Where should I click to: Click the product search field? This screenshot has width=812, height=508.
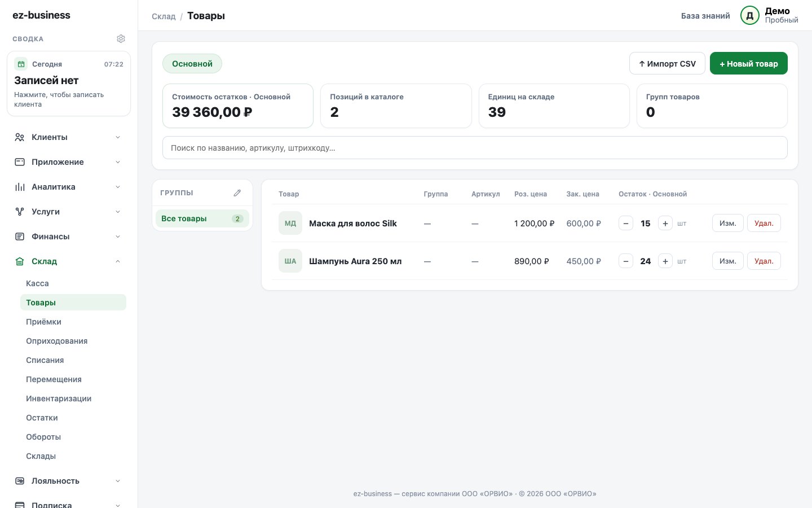pos(475,148)
